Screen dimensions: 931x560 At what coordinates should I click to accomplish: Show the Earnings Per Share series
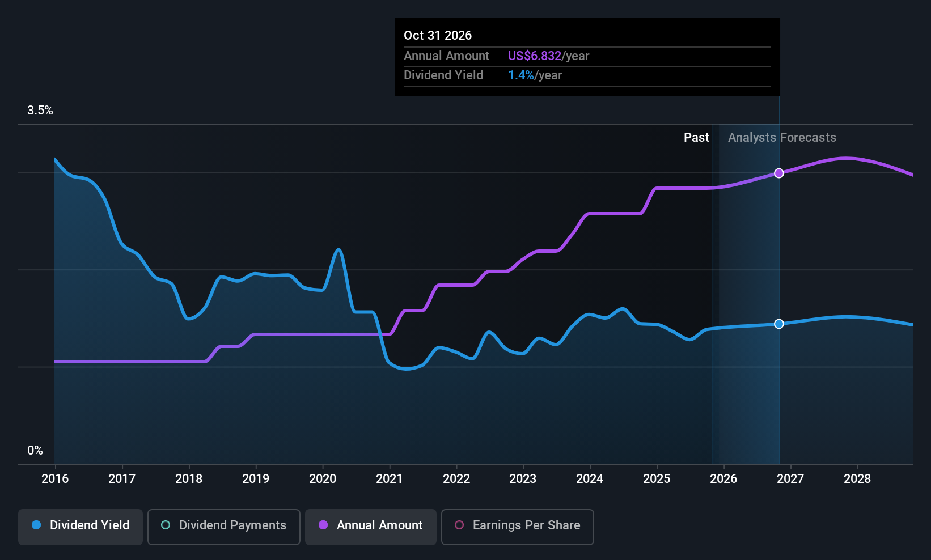point(517,527)
